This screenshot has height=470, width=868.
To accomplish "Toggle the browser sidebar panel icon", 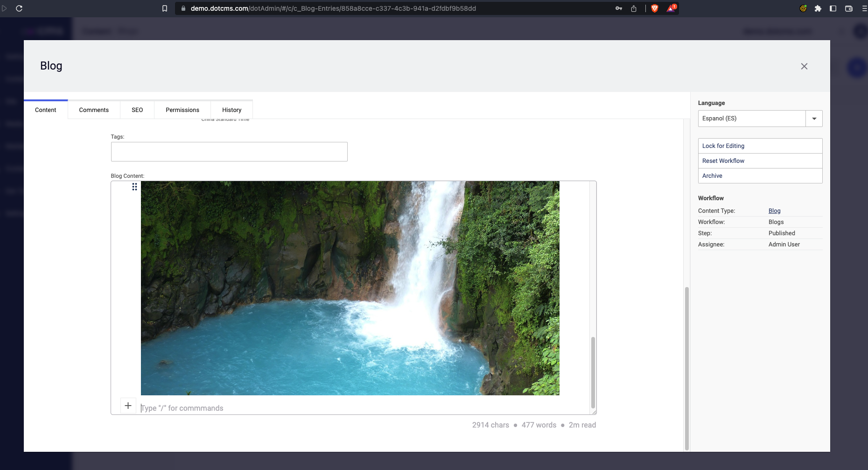I will [x=833, y=8].
